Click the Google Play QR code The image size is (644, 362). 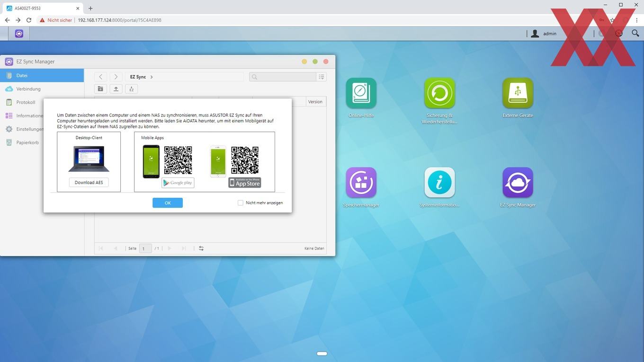[178, 160]
